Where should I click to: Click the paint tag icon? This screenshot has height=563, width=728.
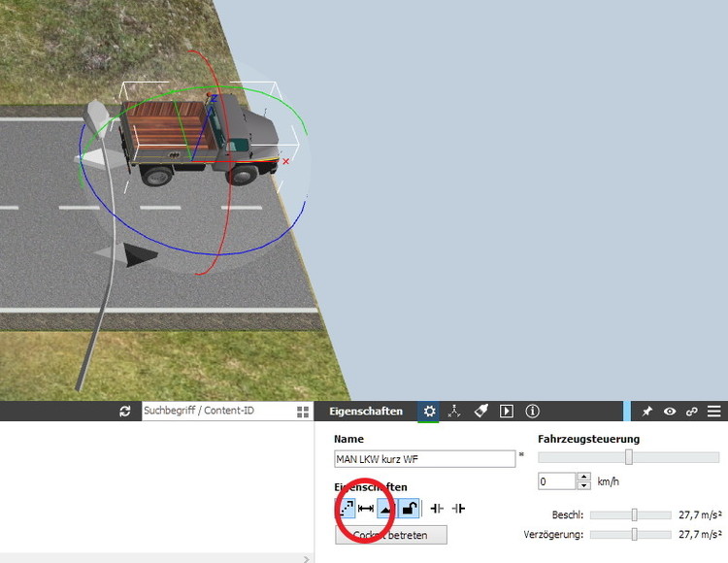(x=480, y=412)
